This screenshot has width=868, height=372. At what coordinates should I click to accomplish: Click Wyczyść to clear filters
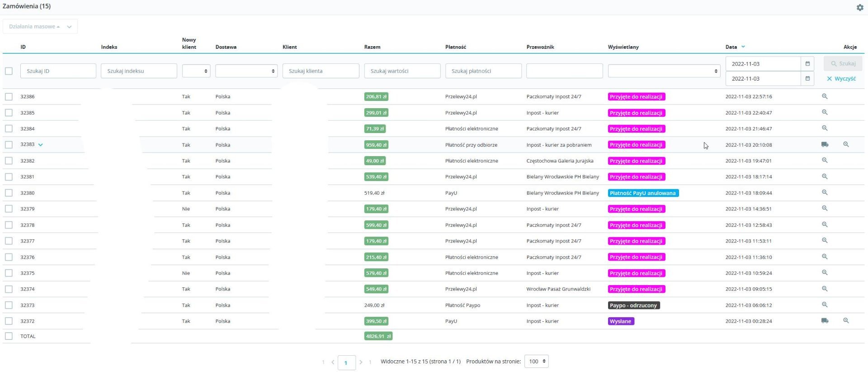click(x=841, y=79)
